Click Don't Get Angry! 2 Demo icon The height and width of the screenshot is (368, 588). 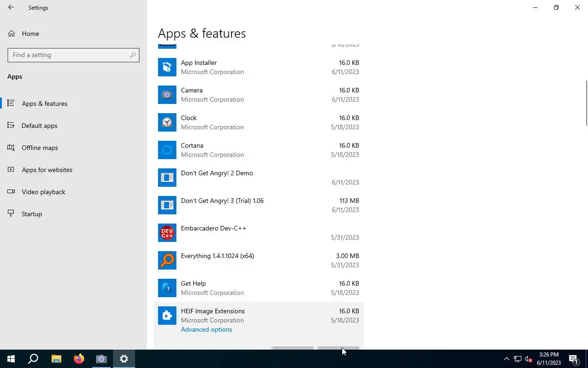(x=167, y=178)
